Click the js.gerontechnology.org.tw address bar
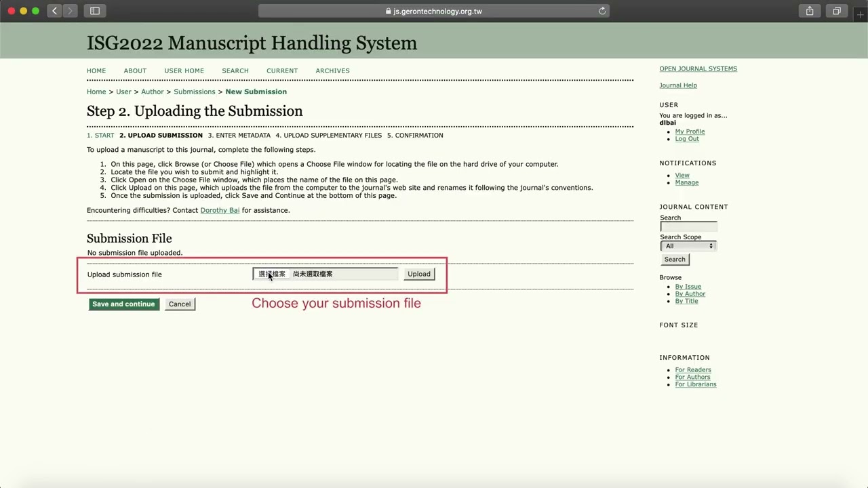This screenshot has height=488, width=868. pos(433,11)
